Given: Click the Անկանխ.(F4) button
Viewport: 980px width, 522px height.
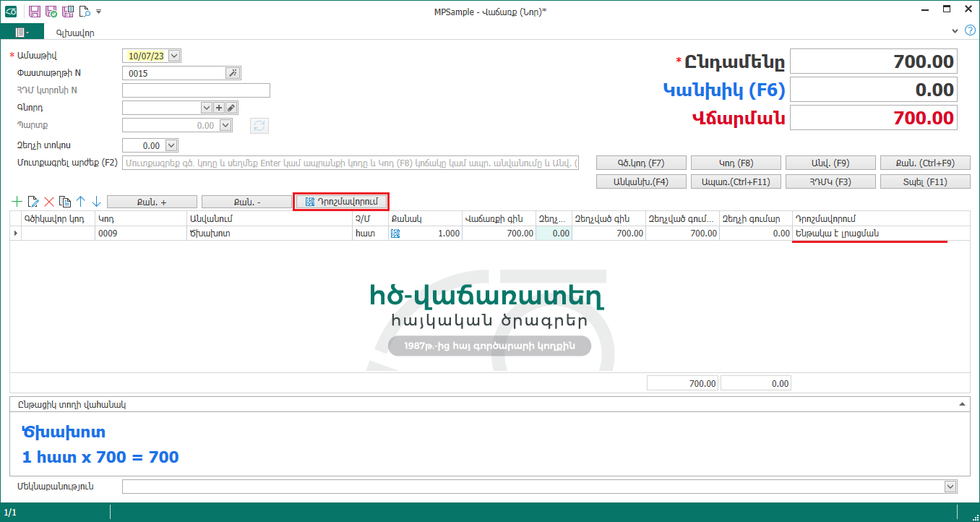Looking at the screenshot, I should (x=641, y=181).
